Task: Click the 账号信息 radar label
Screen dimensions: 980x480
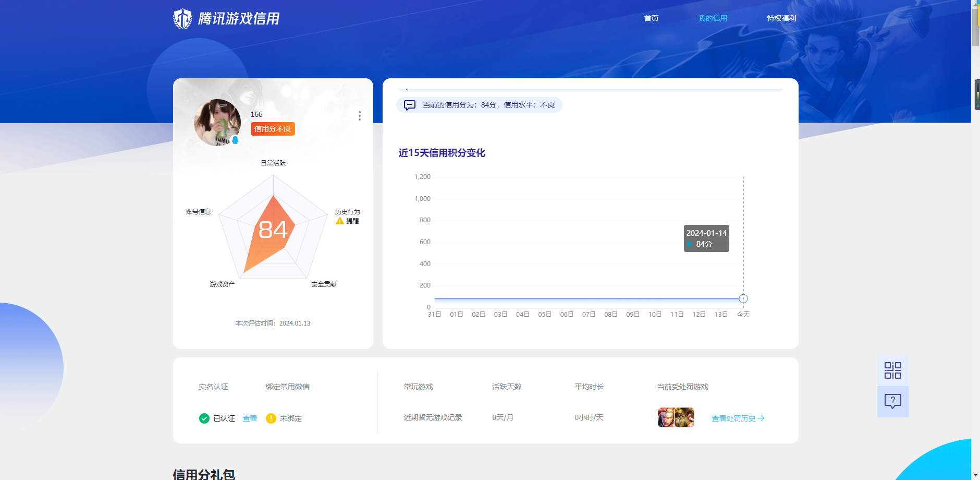Action: click(x=199, y=211)
